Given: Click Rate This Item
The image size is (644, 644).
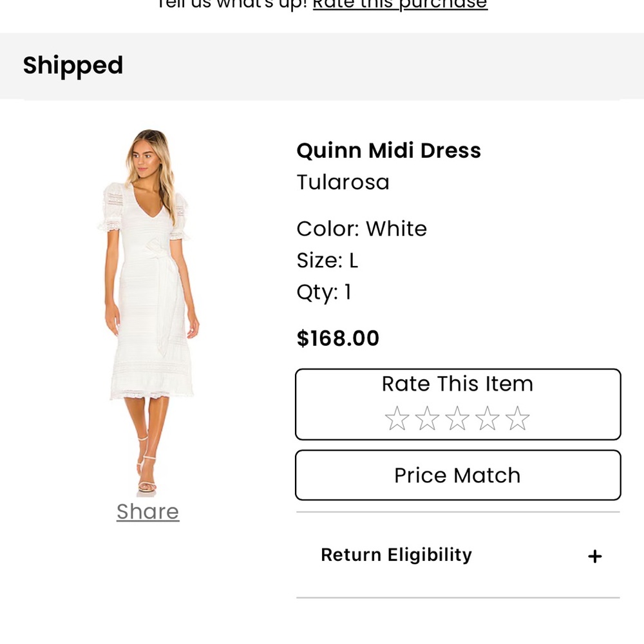Looking at the screenshot, I should pyautogui.click(x=457, y=384).
